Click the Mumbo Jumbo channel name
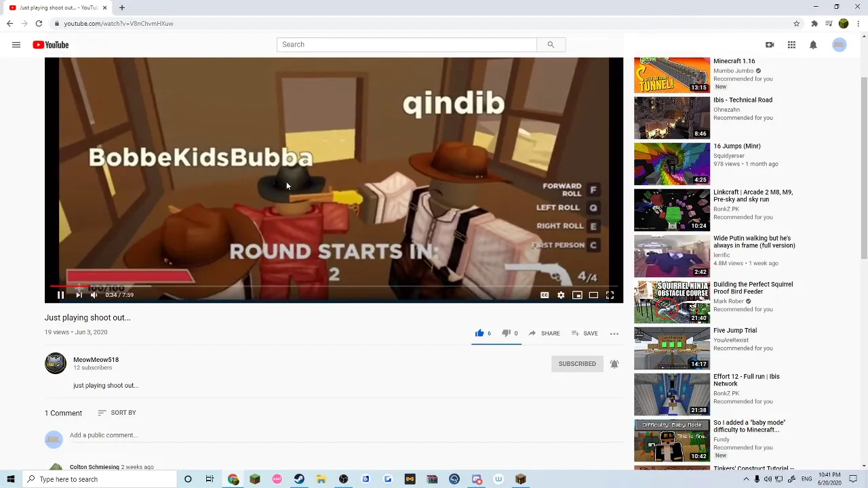This screenshot has width=868, height=488. (734, 70)
